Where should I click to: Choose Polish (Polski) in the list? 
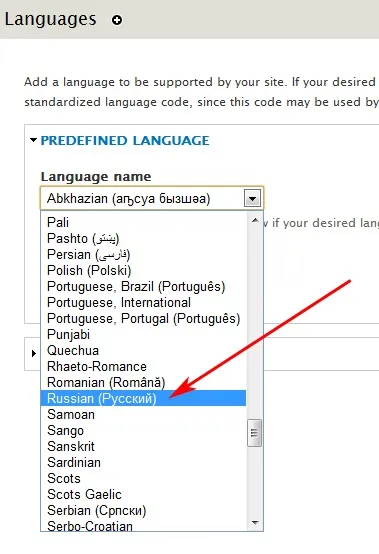(143, 271)
